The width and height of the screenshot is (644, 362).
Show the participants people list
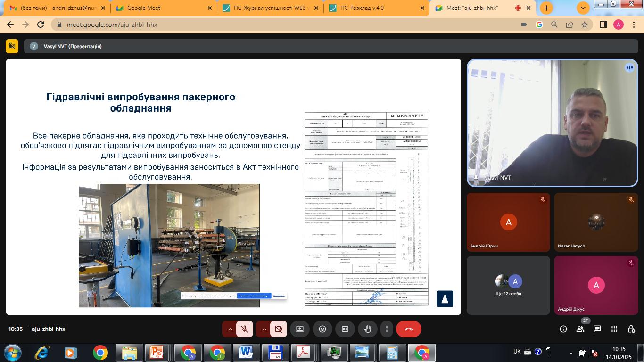coord(580,329)
